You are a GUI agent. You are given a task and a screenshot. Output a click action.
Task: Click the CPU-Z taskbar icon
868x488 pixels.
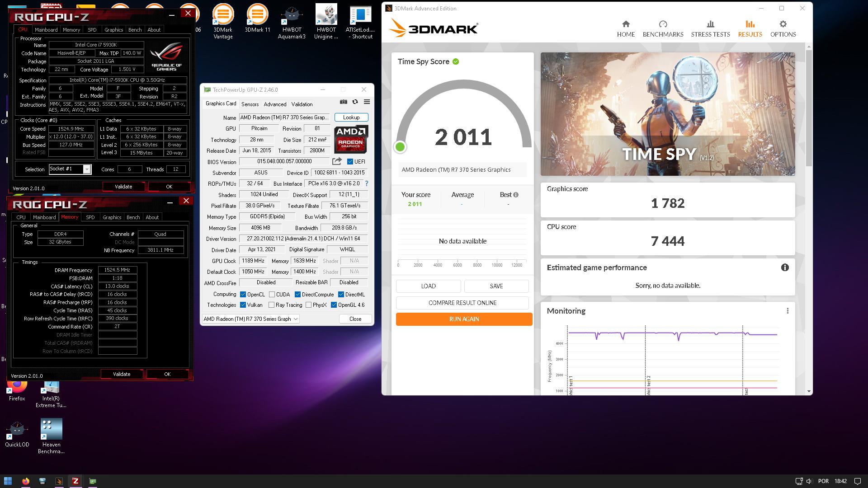[x=75, y=481]
